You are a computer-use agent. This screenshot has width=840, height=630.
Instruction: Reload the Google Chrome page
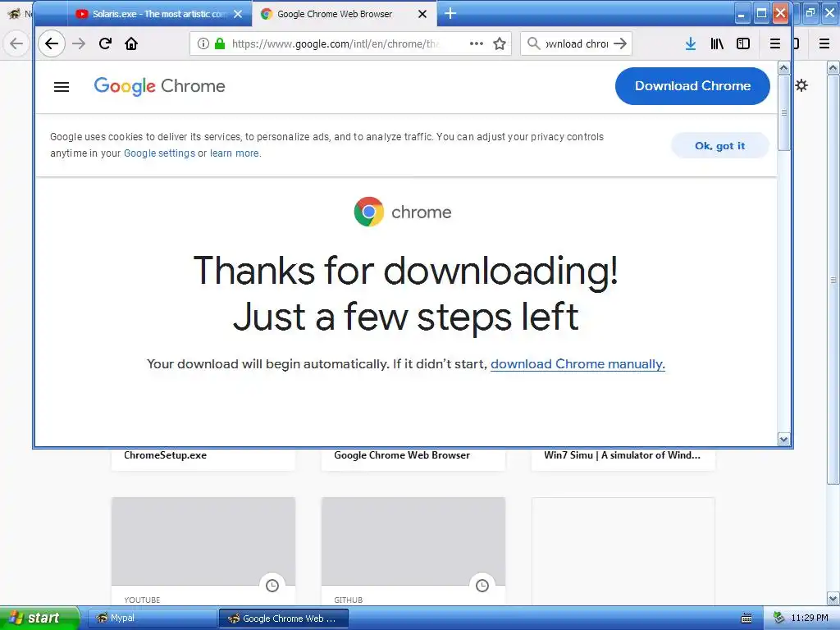pyautogui.click(x=105, y=43)
